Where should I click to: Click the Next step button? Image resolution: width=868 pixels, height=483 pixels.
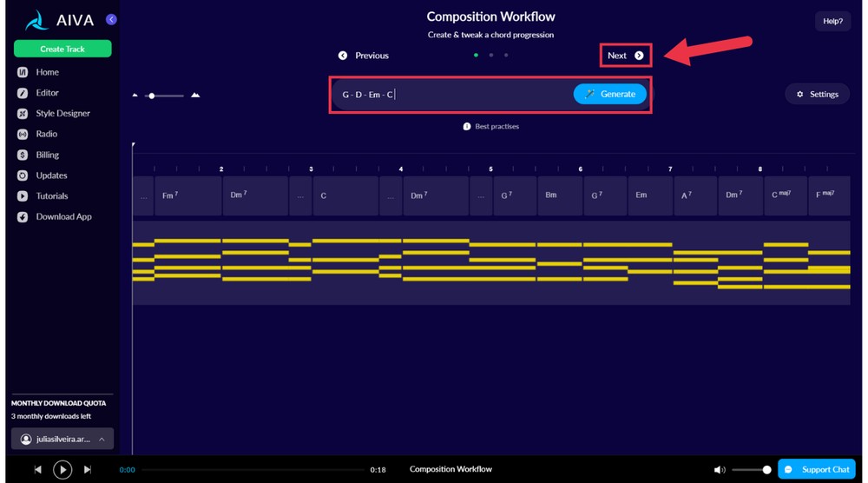click(x=626, y=56)
